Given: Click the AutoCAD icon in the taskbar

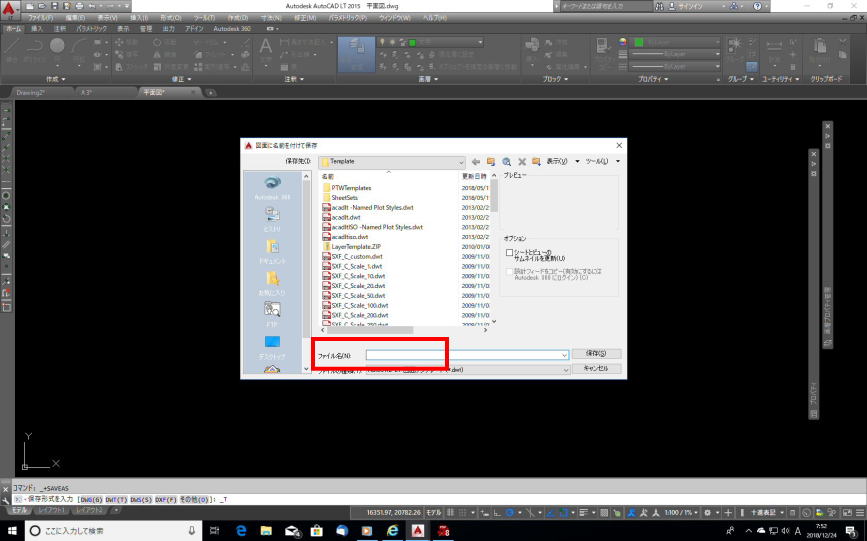Looking at the screenshot, I should 417,530.
